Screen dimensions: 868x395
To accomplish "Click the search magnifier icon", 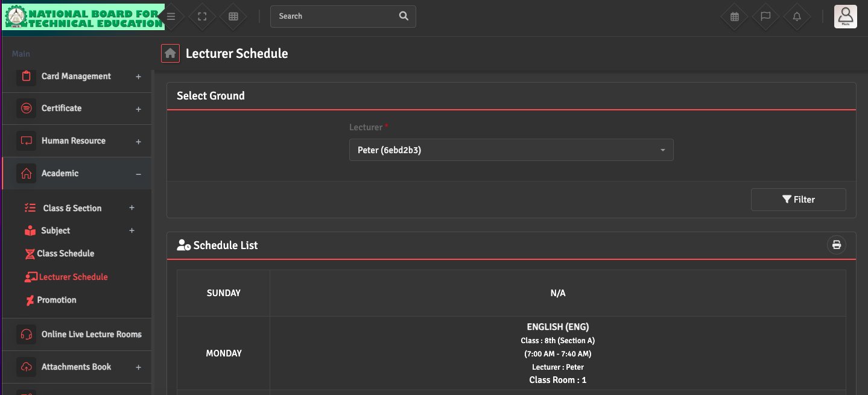I will pos(404,16).
